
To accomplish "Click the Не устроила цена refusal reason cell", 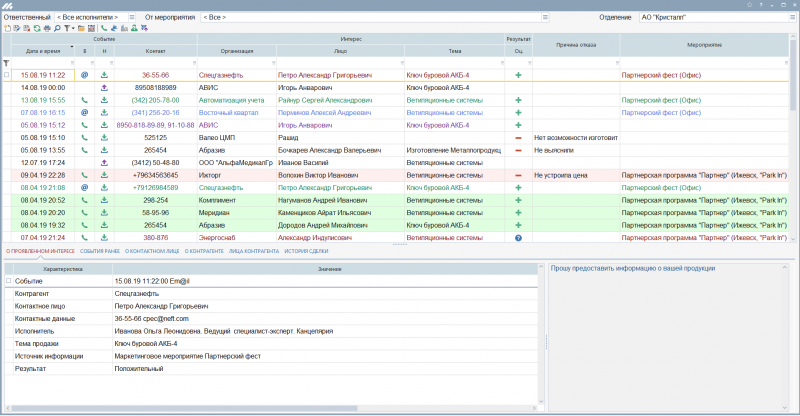I will pyautogui.click(x=577, y=175).
